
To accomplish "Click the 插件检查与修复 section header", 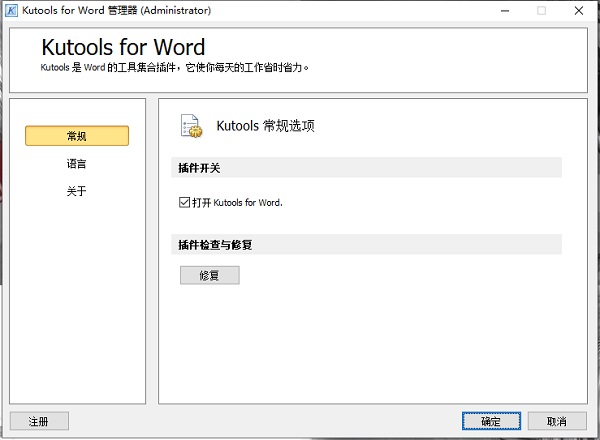I will click(366, 244).
